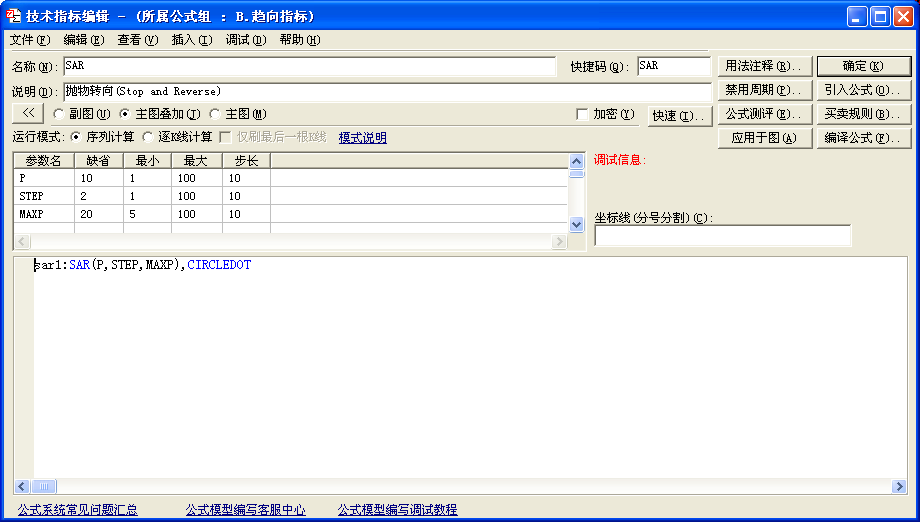Click the 禁用周期 button
Screen dimensions: 920x522
pos(765,90)
